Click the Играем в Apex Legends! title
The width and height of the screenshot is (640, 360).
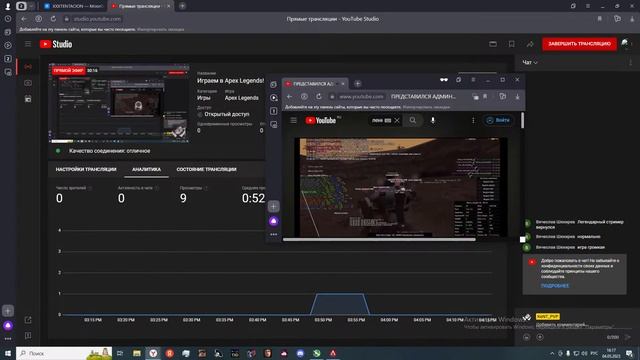231,81
